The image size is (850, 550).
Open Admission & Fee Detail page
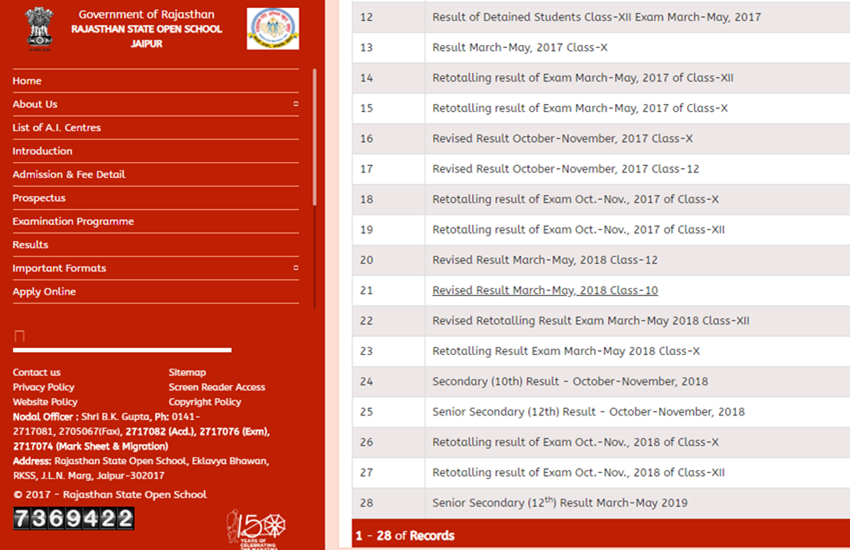[x=68, y=175]
